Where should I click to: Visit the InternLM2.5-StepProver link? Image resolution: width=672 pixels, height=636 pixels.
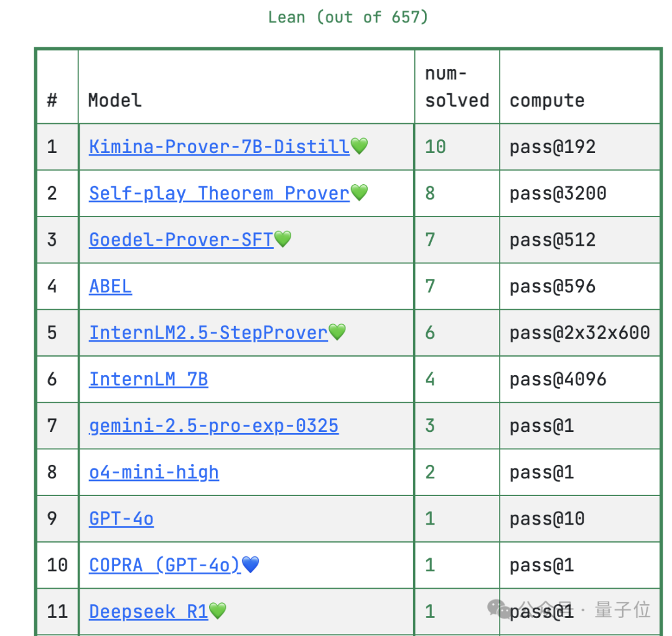[208, 333]
